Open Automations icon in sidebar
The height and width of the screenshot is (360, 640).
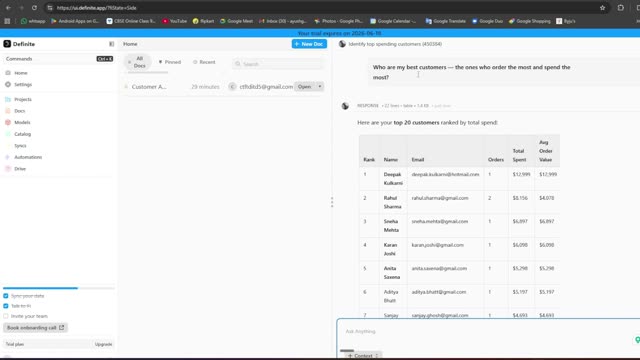[8, 157]
